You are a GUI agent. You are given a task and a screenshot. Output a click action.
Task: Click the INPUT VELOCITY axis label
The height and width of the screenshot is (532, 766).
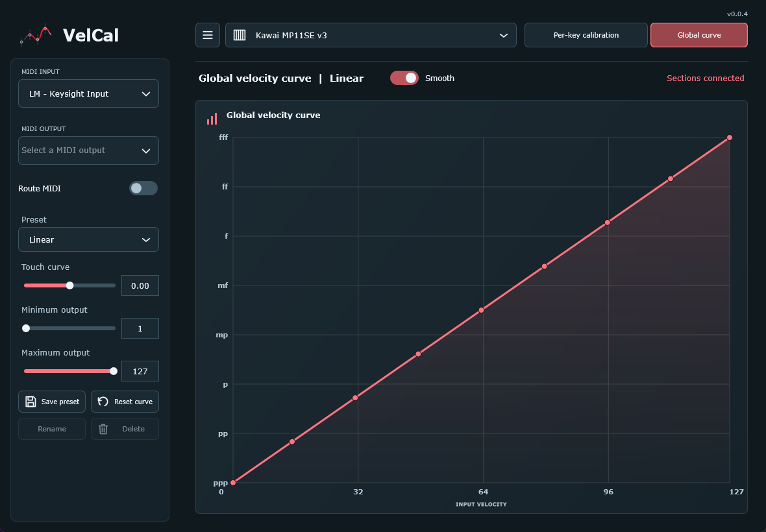point(481,504)
